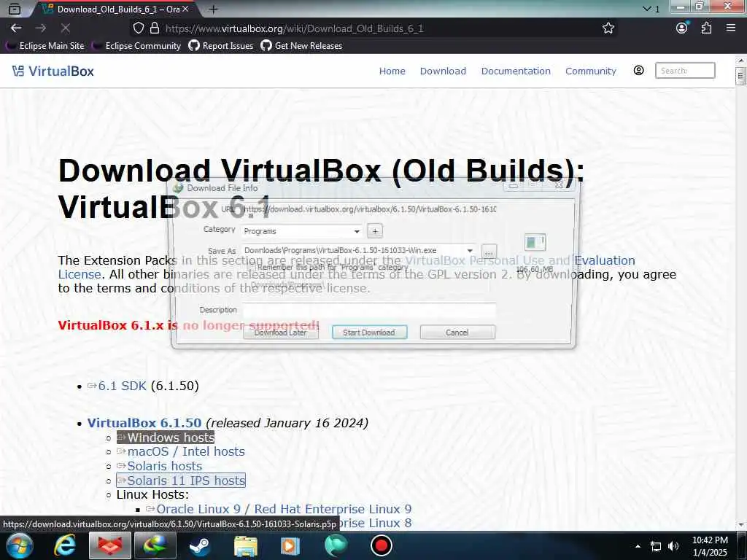Open the Documentation nav item
The height and width of the screenshot is (560, 747).
tap(516, 71)
